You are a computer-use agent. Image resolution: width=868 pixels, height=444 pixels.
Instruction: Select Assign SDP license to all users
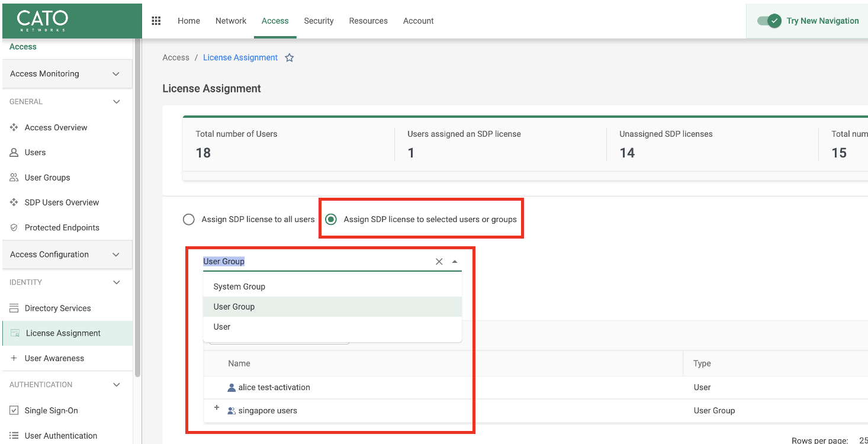[188, 218]
